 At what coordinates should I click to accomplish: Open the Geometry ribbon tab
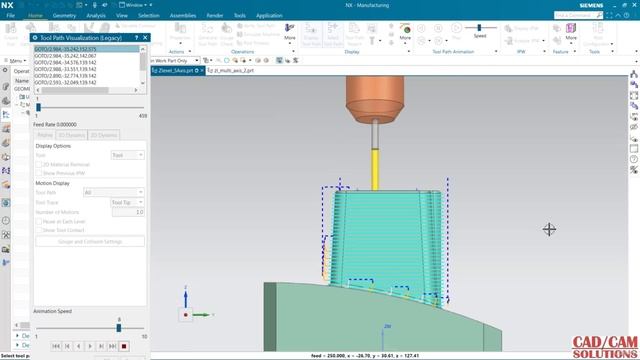pyautogui.click(x=64, y=16)
